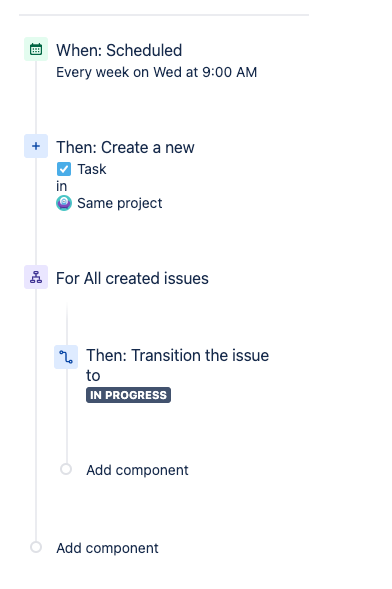Open the Then: Create a new action

point(125,147)
